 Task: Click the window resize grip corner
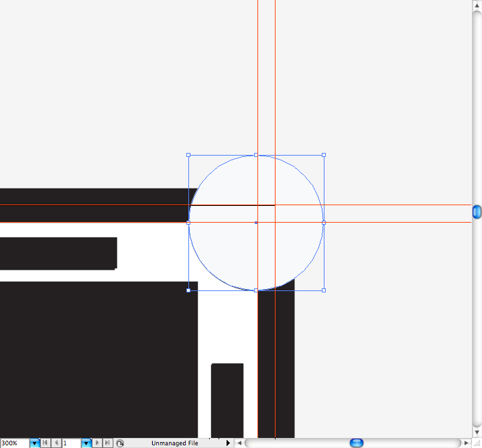tap(477, 443)
